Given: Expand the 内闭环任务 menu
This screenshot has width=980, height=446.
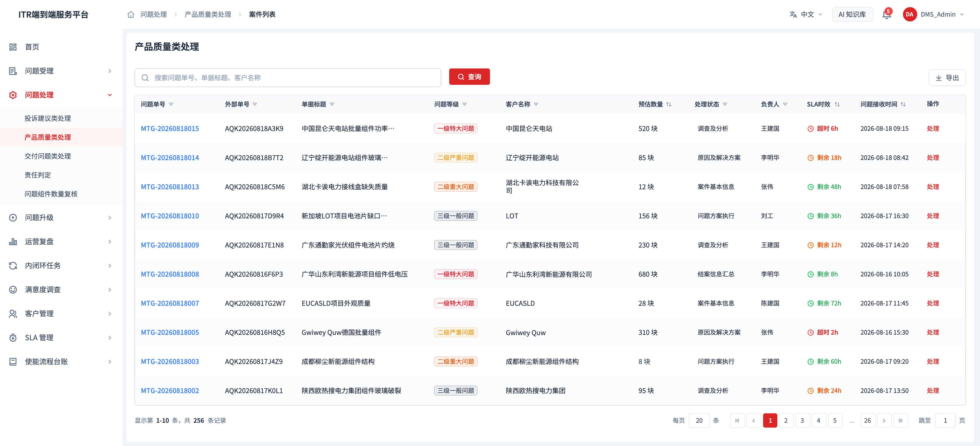Looking at the screenshot, I should click(x=61, y=265).
